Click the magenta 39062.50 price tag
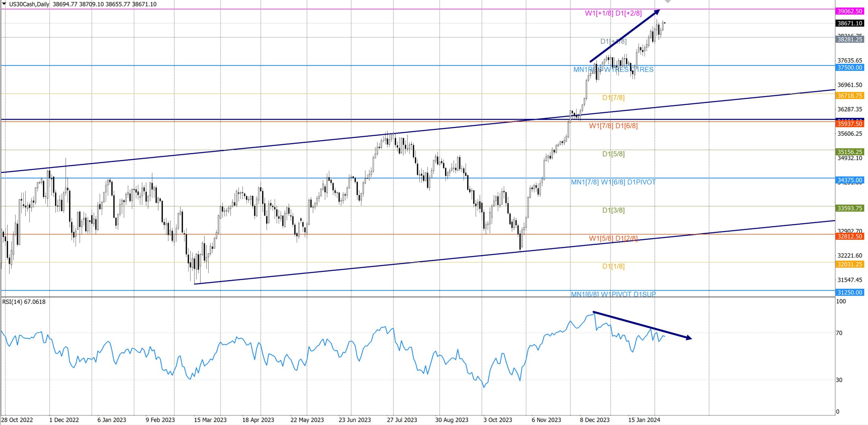Viewport: 868px width, 425px height. pos(849,11)
